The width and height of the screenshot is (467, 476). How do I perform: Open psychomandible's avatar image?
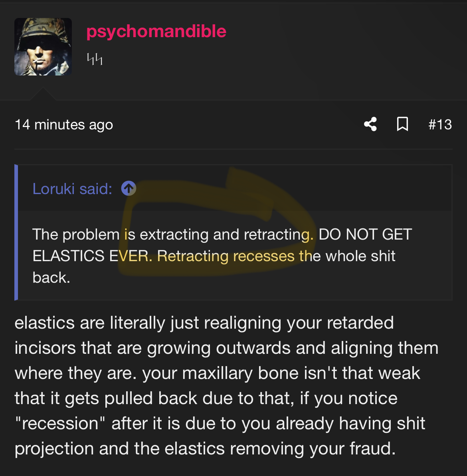click(43, 47)
